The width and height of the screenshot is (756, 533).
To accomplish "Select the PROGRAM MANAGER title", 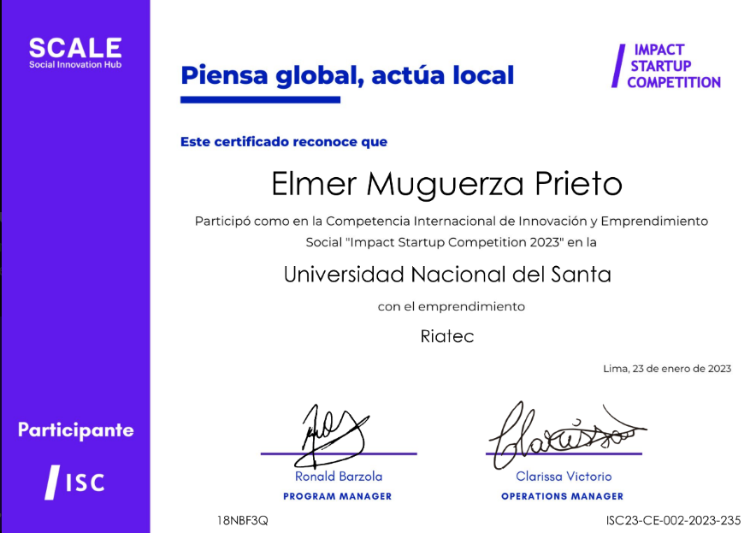I will tap(338, 496).
